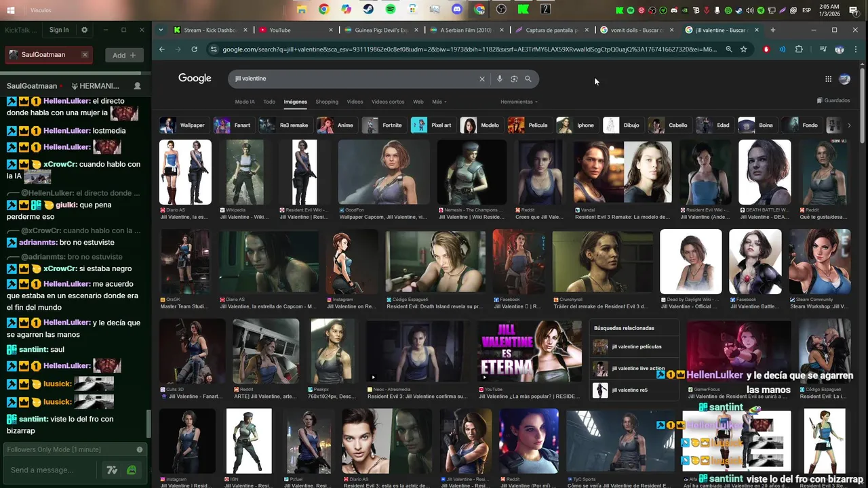868x488 pixels.
Task: Click Sign In in KickTalk window
Action: tap(59, 30)
